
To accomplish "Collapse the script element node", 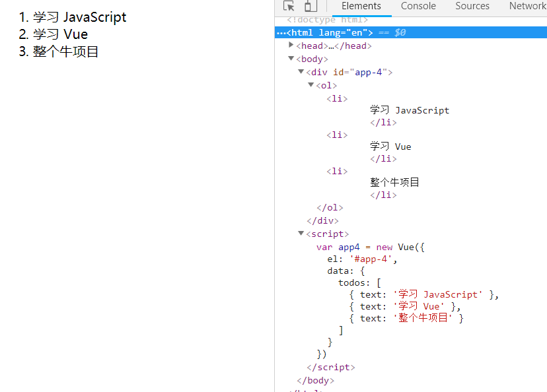I will point(301,234).
